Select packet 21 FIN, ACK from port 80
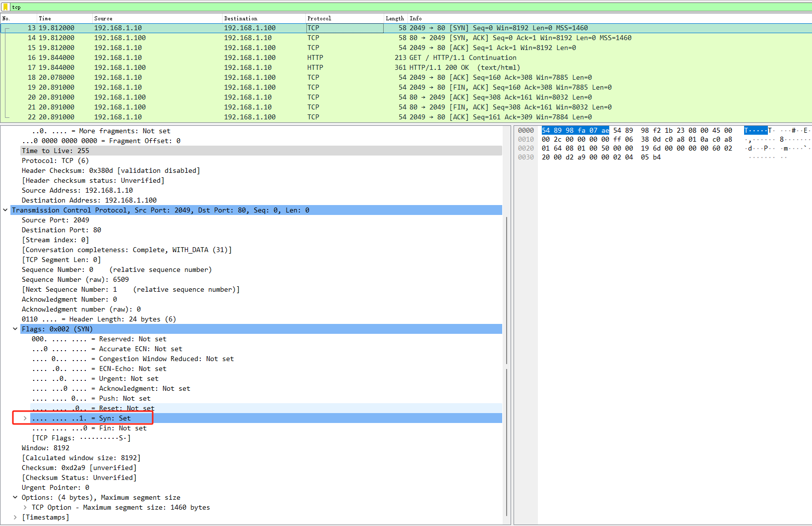The height and width of the screenshot is (526, 812). 406,107
